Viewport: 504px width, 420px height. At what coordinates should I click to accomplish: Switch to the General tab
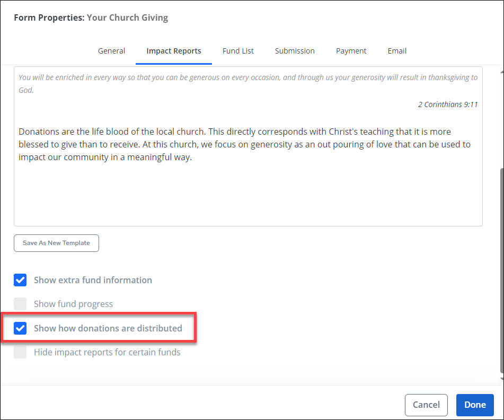click(111, 51)
